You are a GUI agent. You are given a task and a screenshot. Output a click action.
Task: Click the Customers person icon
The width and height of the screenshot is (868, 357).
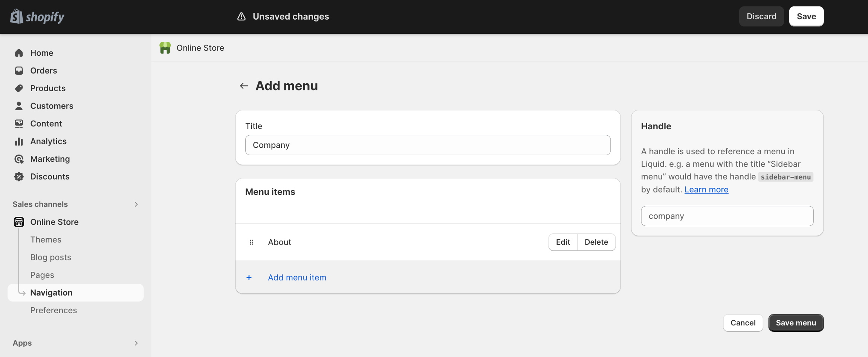point(19,106)
